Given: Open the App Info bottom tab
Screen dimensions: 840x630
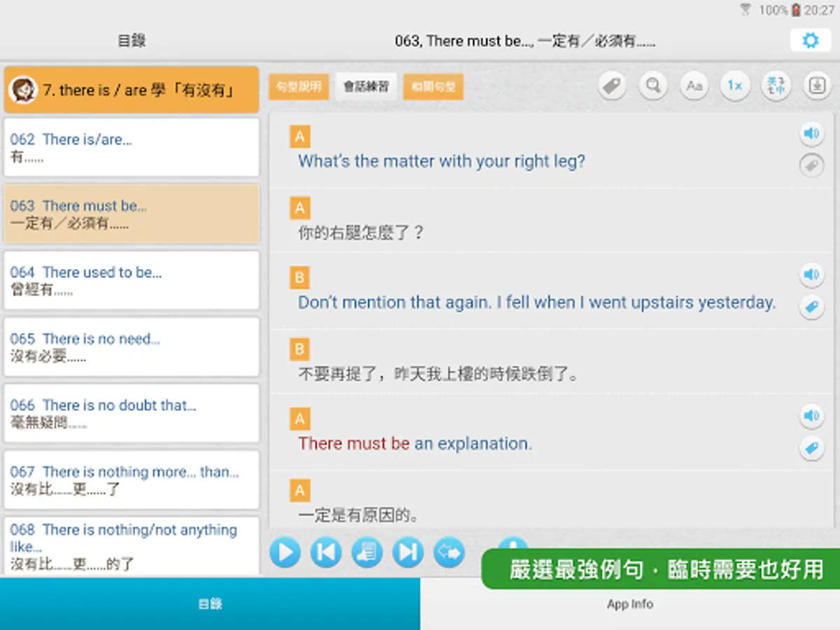Looking at the screenshot, I should point(630,603).
